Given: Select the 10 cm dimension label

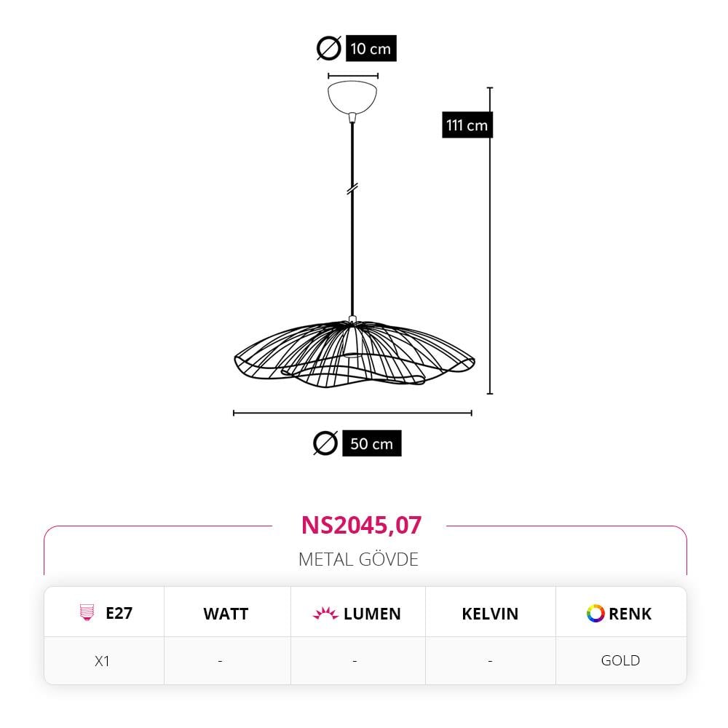Looking at the screenshot, I should click(x=371, y=48).
